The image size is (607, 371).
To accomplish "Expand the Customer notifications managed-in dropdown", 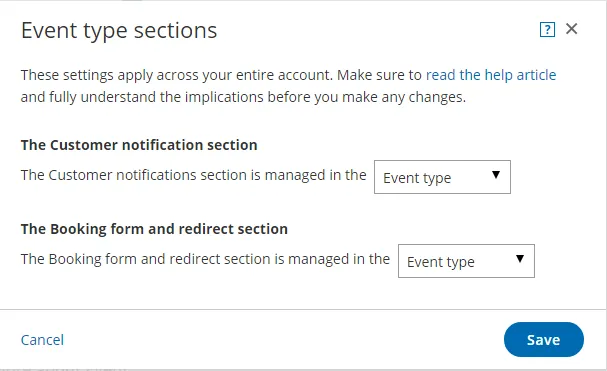I will (442, 177).
